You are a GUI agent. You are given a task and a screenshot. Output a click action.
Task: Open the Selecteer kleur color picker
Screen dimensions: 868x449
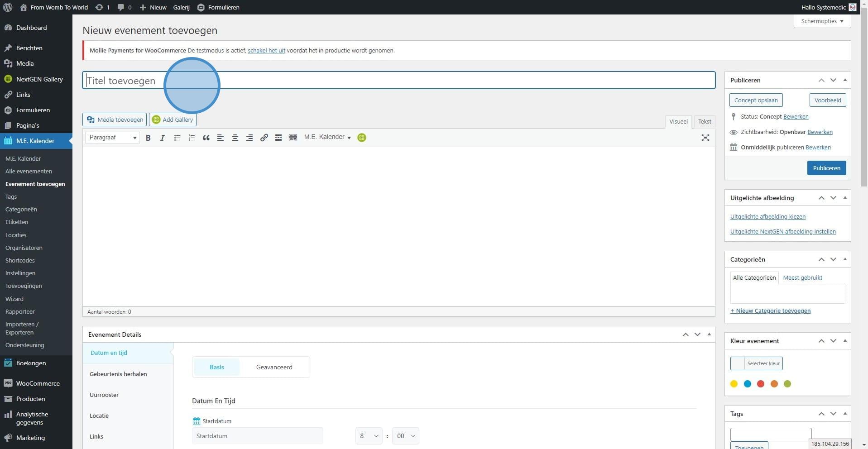(x=757, y=363)
